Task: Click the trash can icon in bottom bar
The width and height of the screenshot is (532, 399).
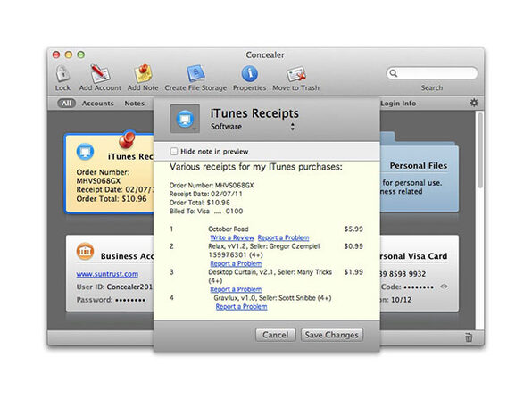Action: click(x=469, y=337)
